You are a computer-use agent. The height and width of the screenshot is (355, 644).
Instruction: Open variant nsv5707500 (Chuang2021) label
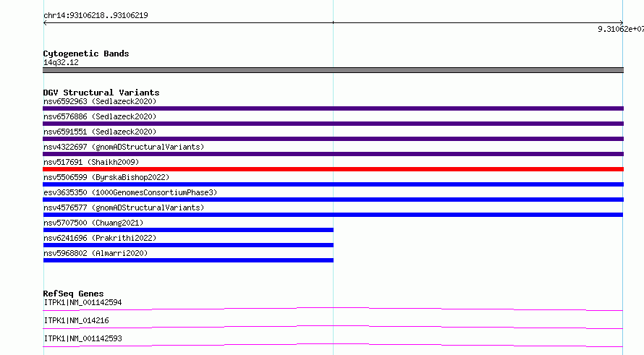(x=93, y=223)
